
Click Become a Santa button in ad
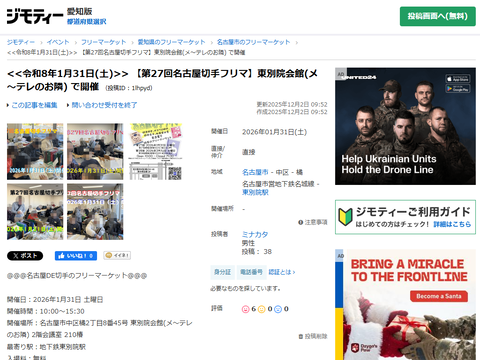point(439,296)
